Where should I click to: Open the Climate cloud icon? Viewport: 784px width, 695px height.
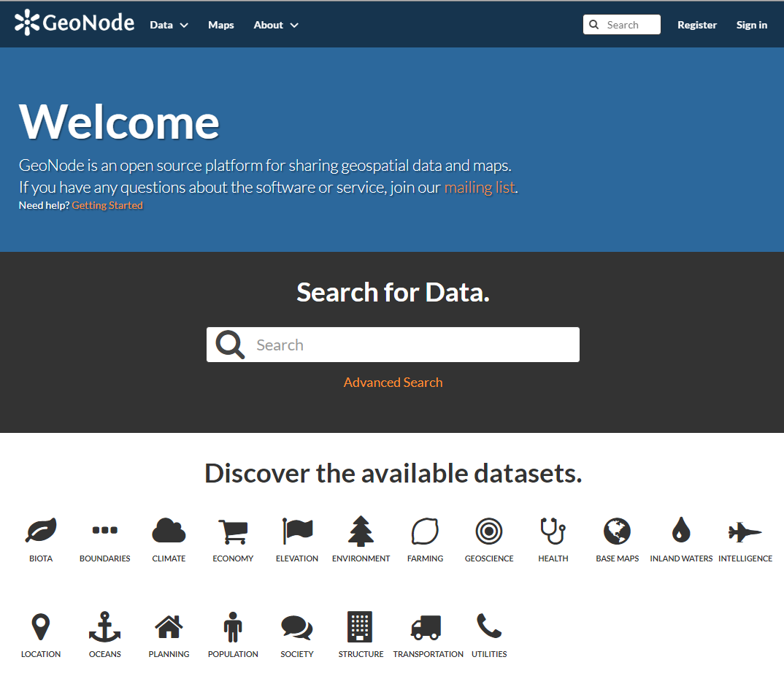169,531
